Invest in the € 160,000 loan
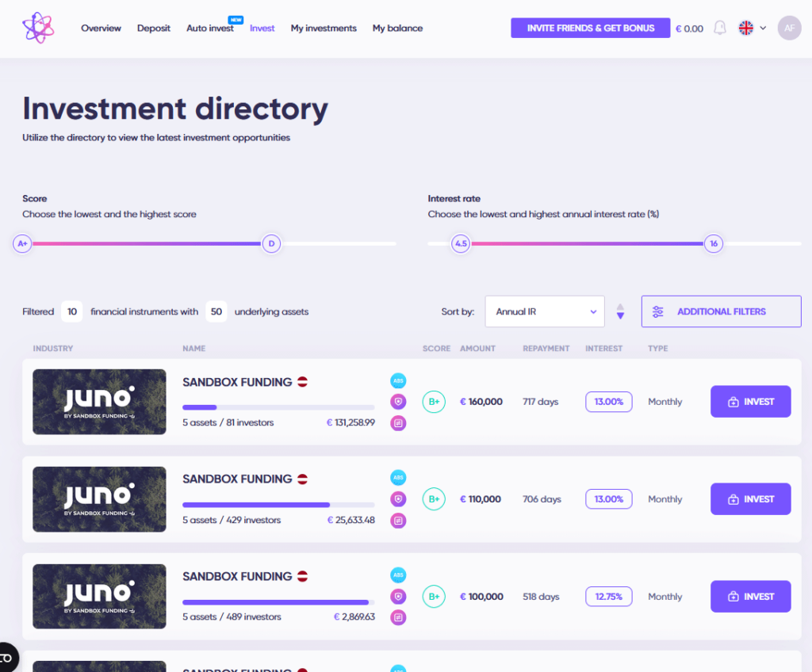This screenshot has height=672, width=812. (x=750, y=401)
